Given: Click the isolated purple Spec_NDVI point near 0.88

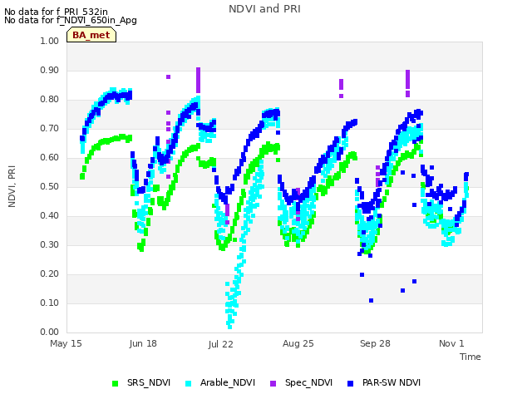Looking at the screenshot, I should pos(168,77).
